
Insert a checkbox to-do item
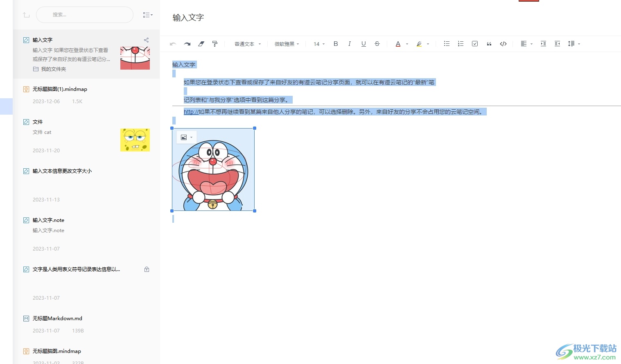[475, 44]
